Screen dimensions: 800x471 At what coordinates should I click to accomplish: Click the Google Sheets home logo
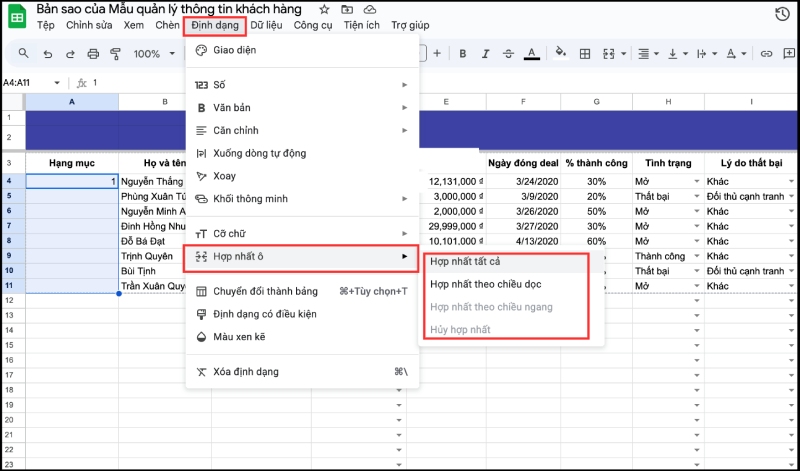pyautogui.click(x=17, y=17)
